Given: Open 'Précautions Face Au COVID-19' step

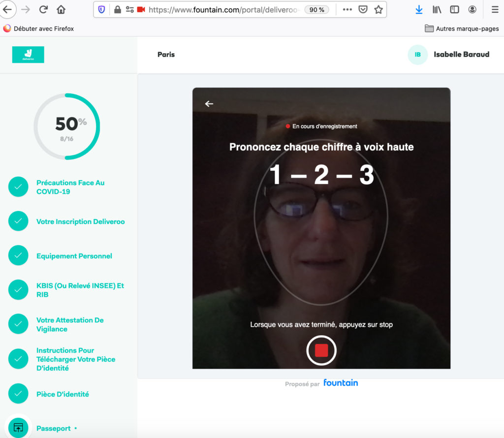Looking at the screenshot, I should [70, 187].
